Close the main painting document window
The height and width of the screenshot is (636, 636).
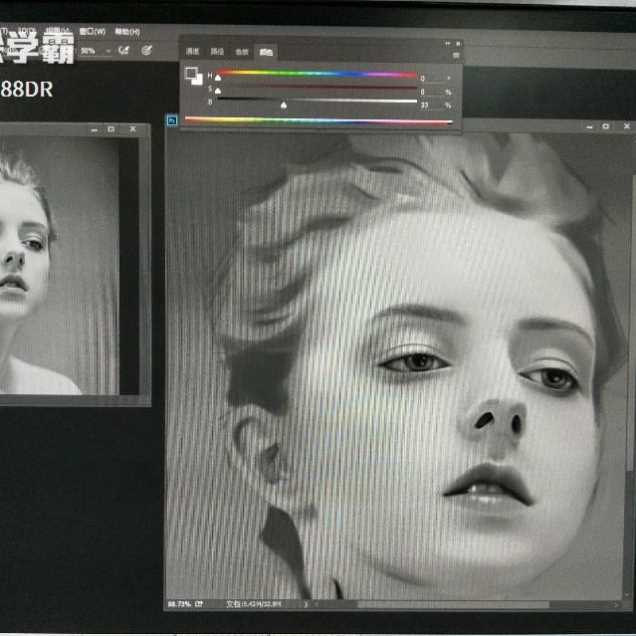click(x=627, y=126)
